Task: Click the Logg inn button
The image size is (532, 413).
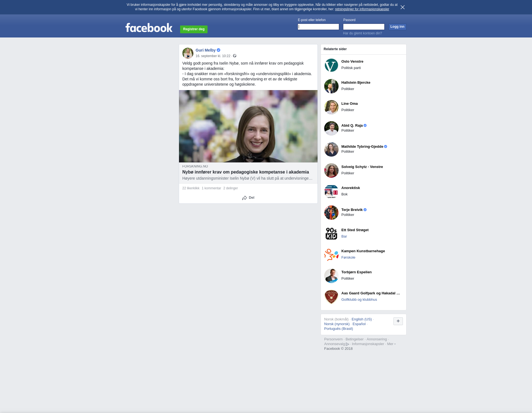Action: pyautogui.click(x=397, y=27)
